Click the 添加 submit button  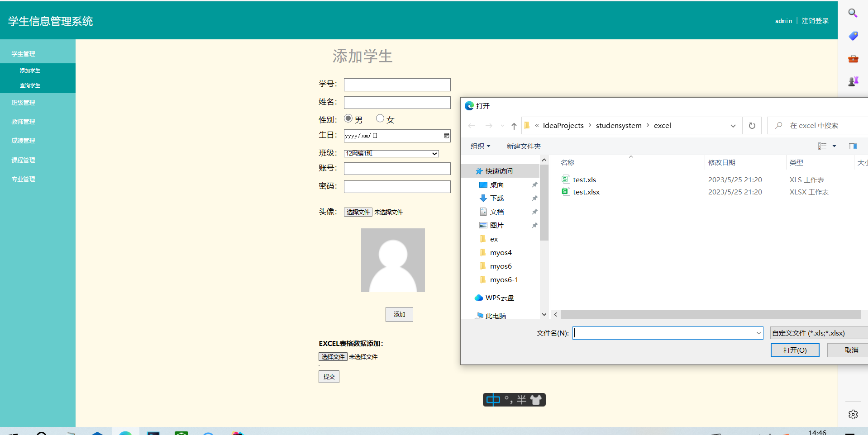[399, 314]
